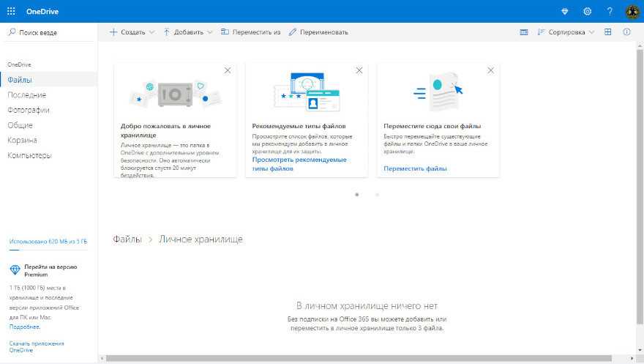Open the details info pane icon
Viewport: 644px width, 364px height.
[x=626, y=32]
